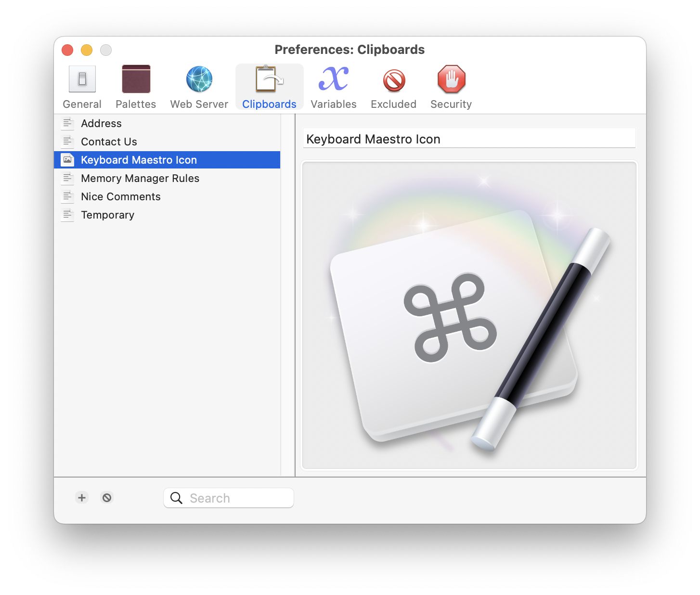Click the add clipboard plus button
The image size is (700, 595).
coord(82,497)
